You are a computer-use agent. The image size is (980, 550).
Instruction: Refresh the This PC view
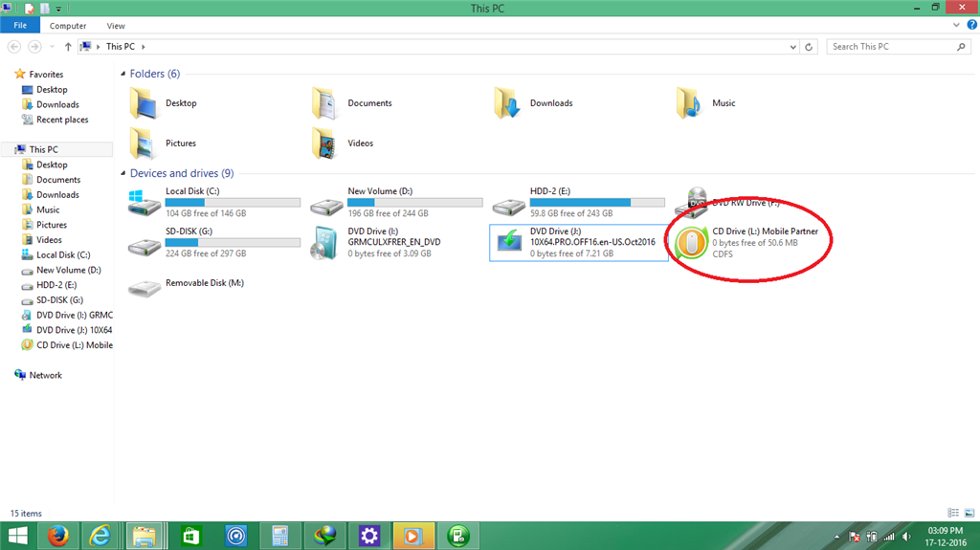[x=809, y=47]
